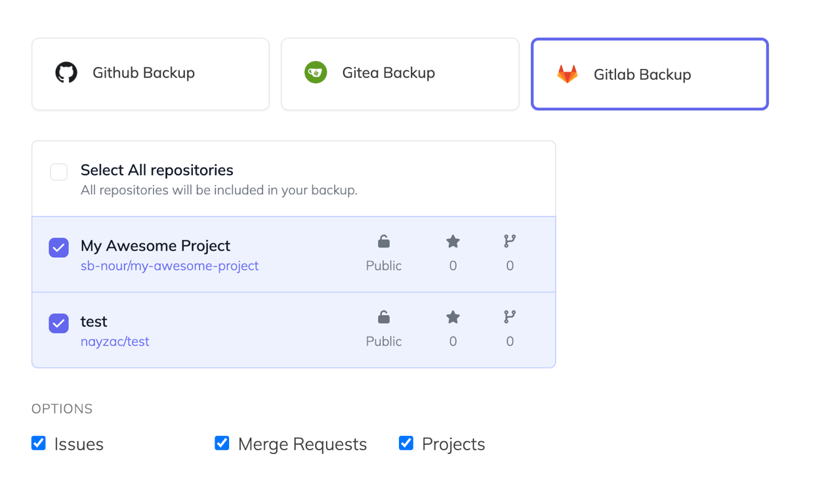The height and width of the screenshot is (504, 815).
Task: Select the Gitlab Backup tab
Action: 649,74
